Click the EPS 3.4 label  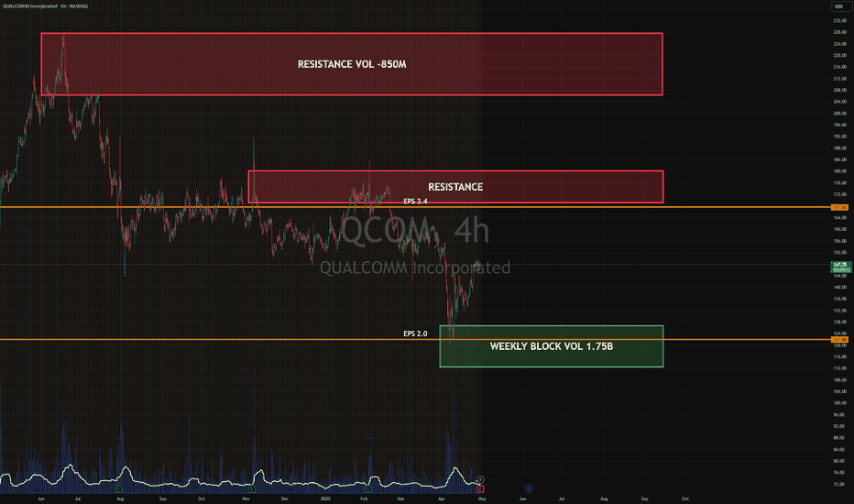tap(416, 201)
